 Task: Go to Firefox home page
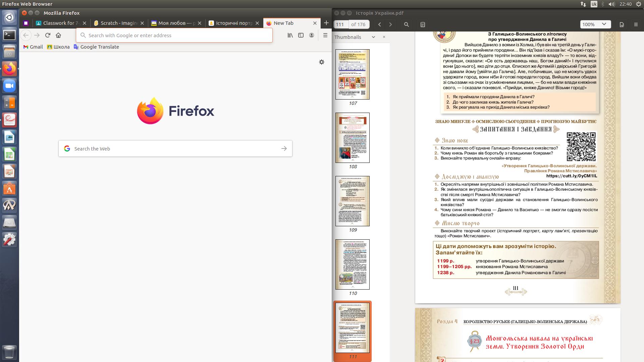point(58,35)
